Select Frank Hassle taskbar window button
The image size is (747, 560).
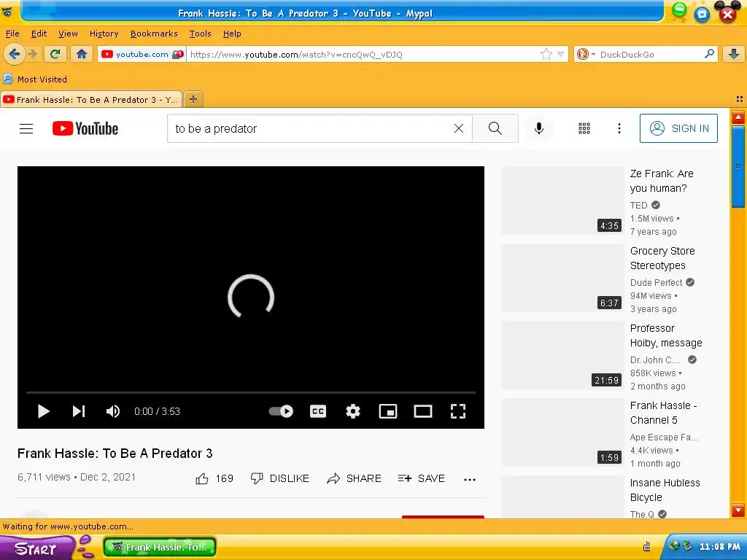point(160,547)
